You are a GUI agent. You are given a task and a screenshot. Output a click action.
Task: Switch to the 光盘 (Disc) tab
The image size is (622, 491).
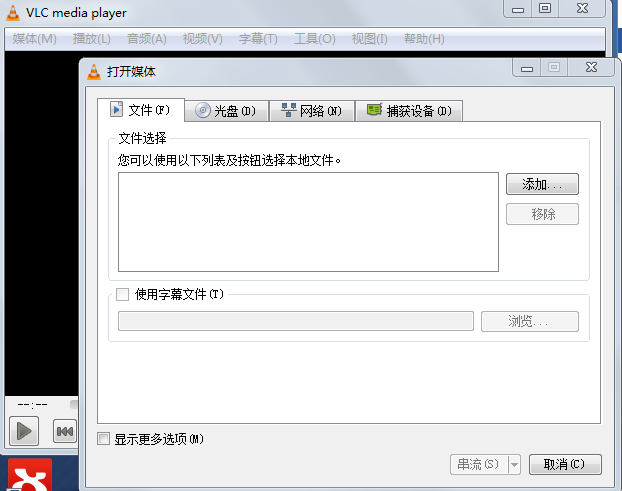click(x=226, y=111)
